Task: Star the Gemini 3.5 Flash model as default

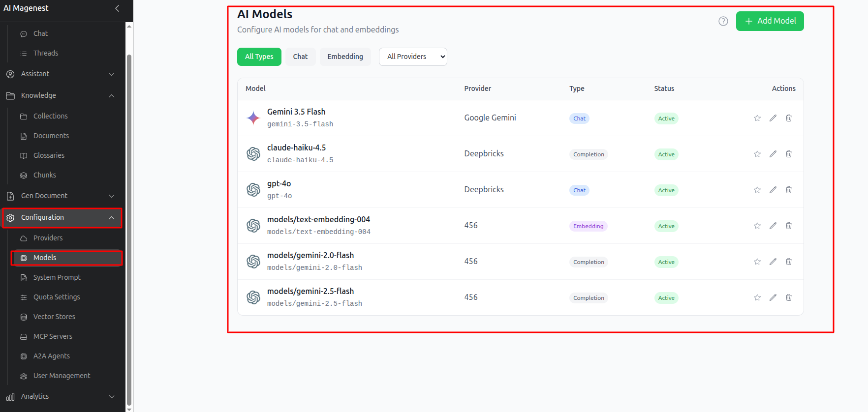Action: pos(757,118)
